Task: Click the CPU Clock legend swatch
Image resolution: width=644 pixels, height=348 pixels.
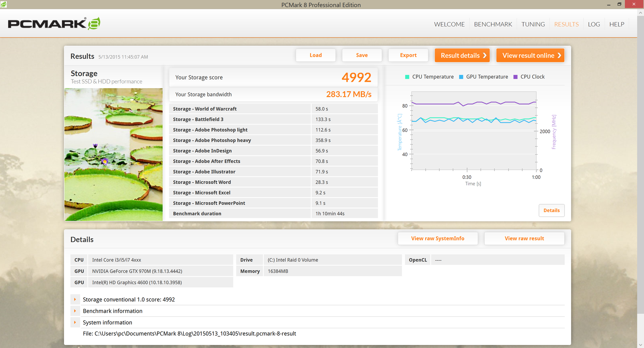Action: click(516, 77)
